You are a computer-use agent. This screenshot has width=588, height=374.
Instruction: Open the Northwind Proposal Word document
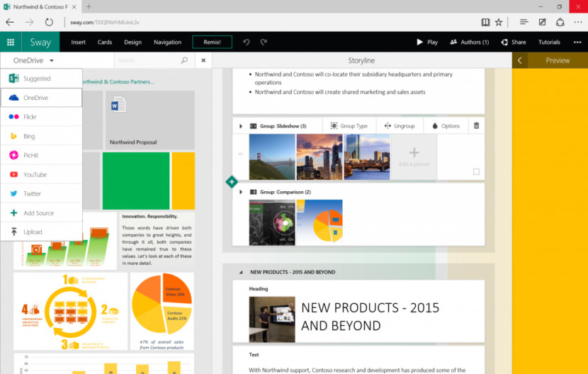coord(150,120)
